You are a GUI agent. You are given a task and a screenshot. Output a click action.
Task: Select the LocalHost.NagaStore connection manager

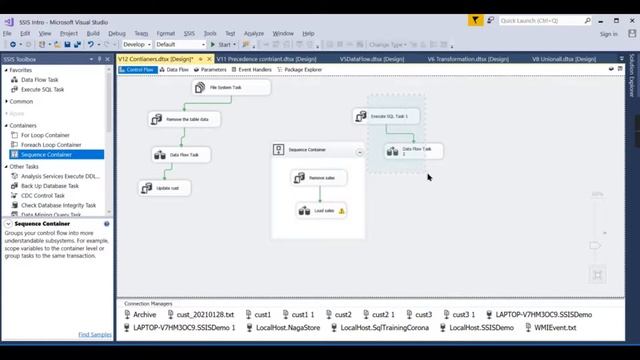[x=283, y=328]
